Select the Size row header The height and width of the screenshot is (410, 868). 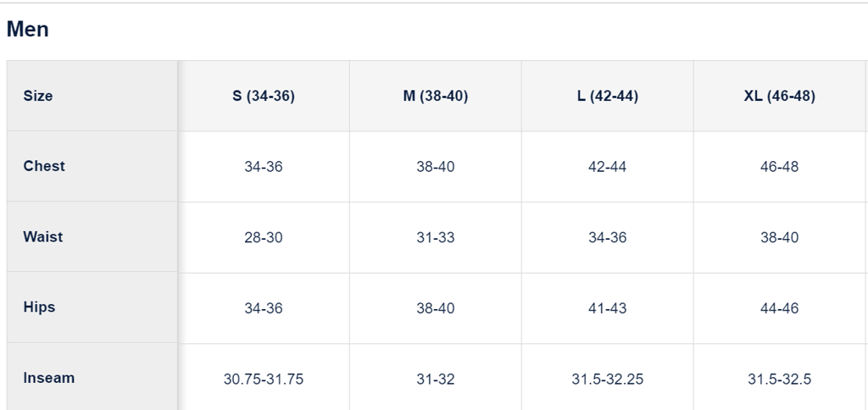[x=38, y=96]
